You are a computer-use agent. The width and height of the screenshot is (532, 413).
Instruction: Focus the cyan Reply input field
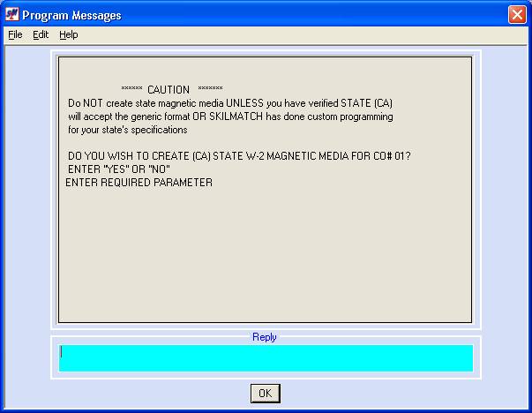click(x=266, y=358)
